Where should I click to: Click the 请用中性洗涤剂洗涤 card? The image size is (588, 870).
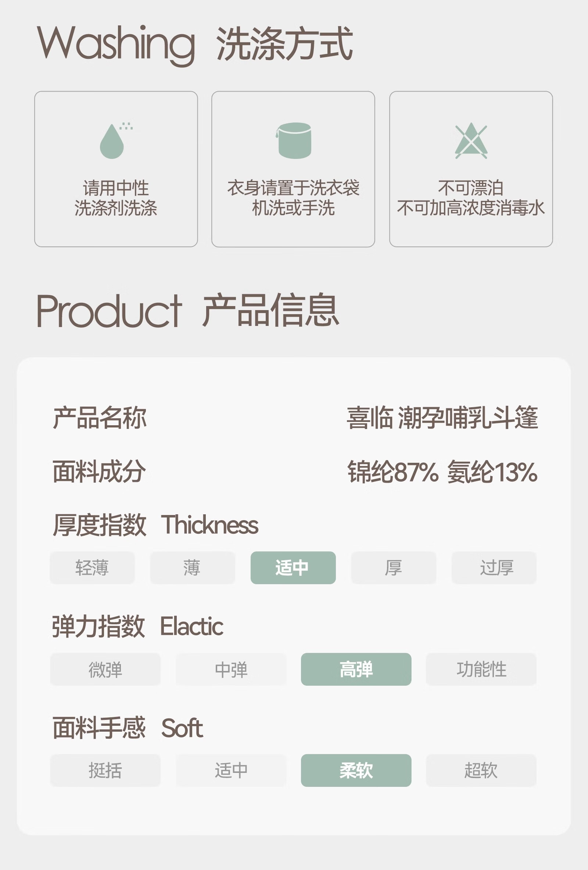coord(116,169)
